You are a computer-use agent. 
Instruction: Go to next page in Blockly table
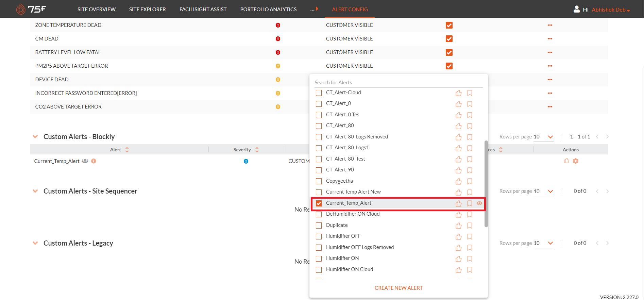[x=607, y=137]
